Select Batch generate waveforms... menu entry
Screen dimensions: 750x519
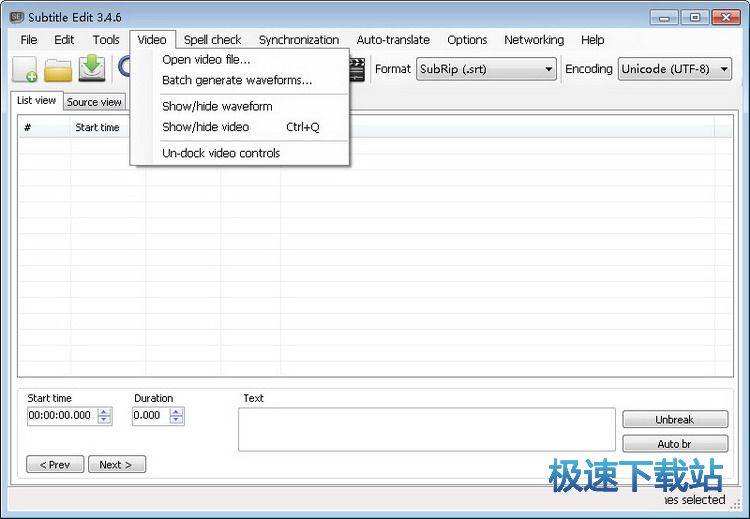pyautogui.click(x=237, y=80)
